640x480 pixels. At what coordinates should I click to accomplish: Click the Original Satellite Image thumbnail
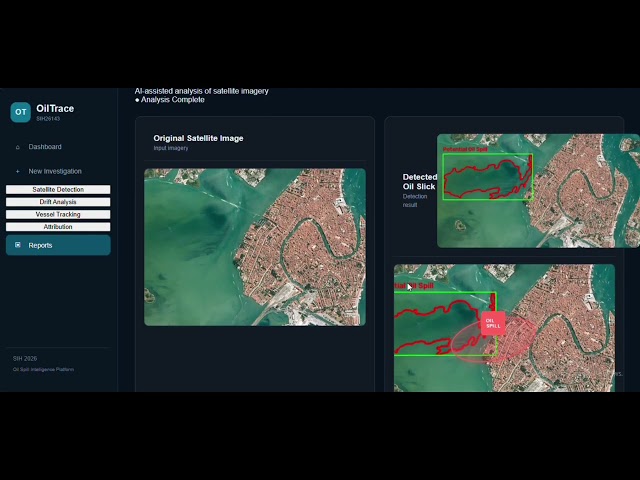(x=255, y=247)
